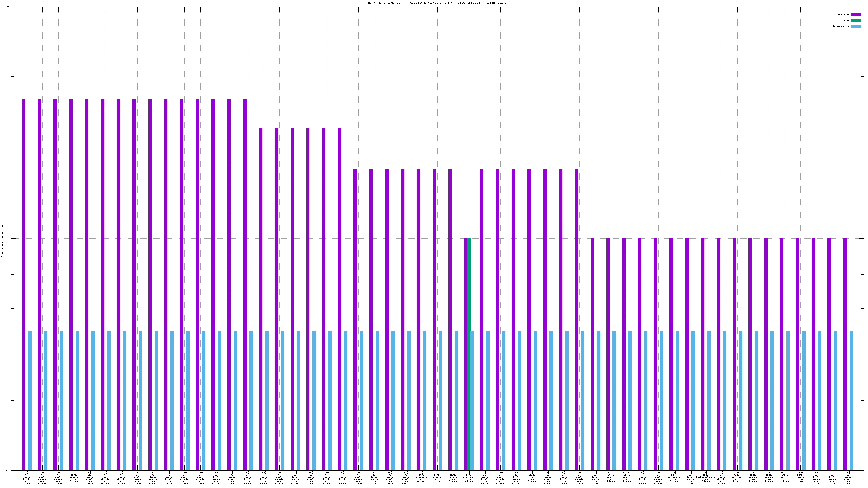Click the 1ff.iadb.isipp.com 1 hop label
Viewport: 868px width, 488px height.
(437, 477)
